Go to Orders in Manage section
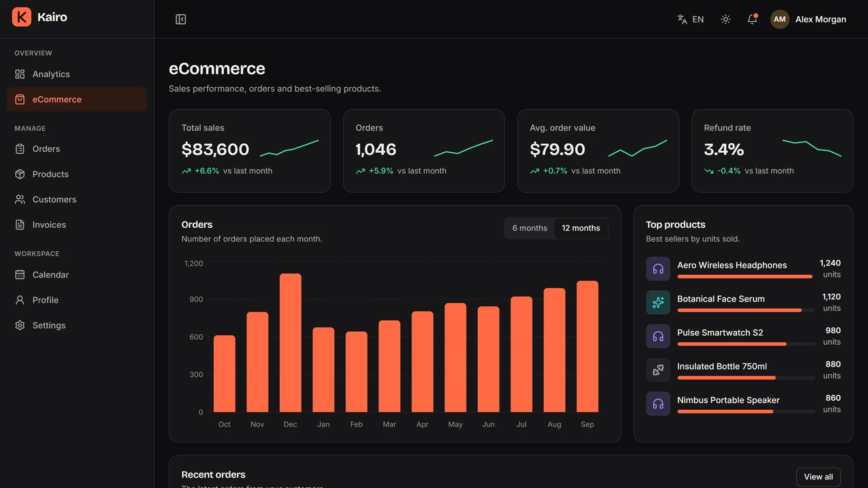Viewport: 868px width, 488px height. (77, 149)
